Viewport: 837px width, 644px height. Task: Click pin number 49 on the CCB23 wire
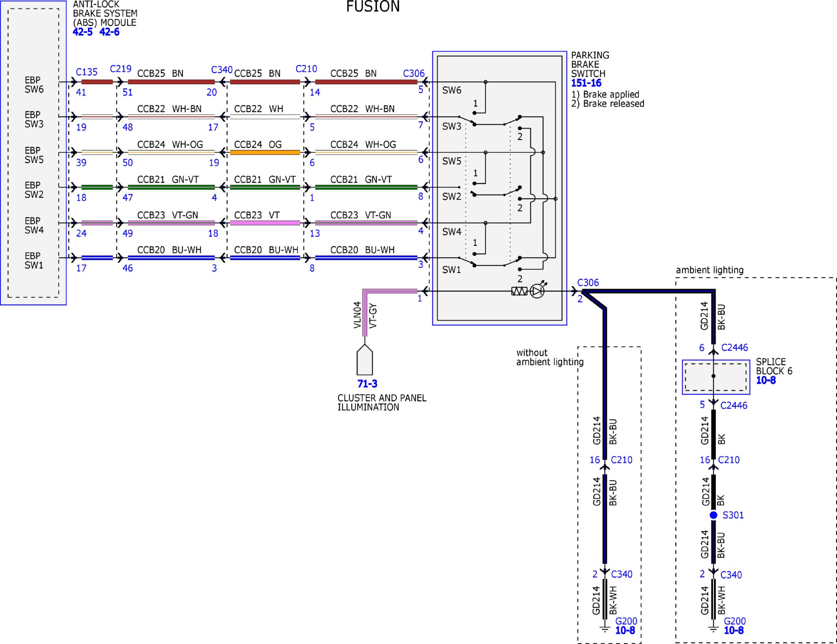tap(128, 233)
